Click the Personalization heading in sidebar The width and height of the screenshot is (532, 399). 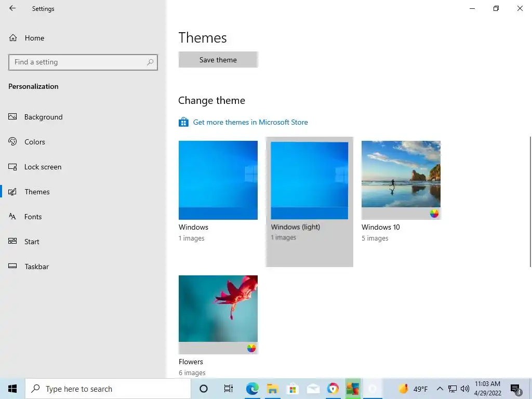(x=33, y=87)
